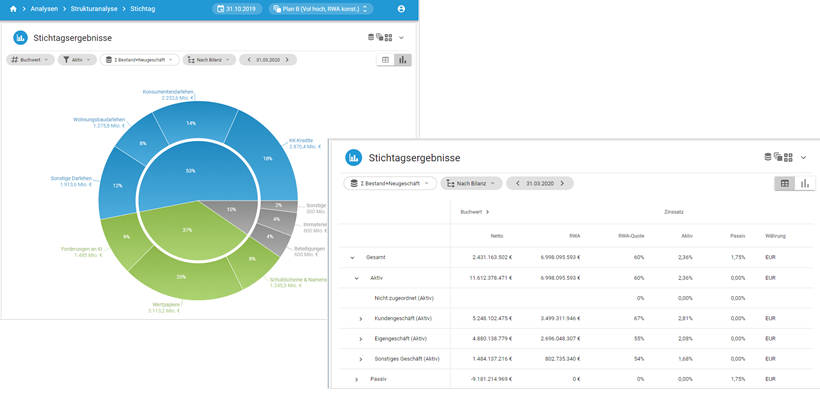Open the 31.10.2019 date picker button

[237, 9]
